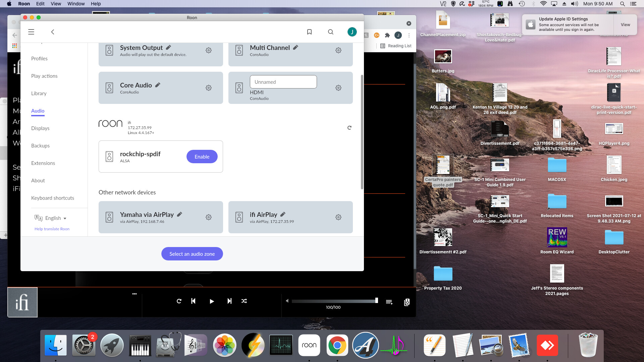The width and height of the screenshot is (644, 362).
Task: Open the English language dropdown
Action: pos(50,218)
